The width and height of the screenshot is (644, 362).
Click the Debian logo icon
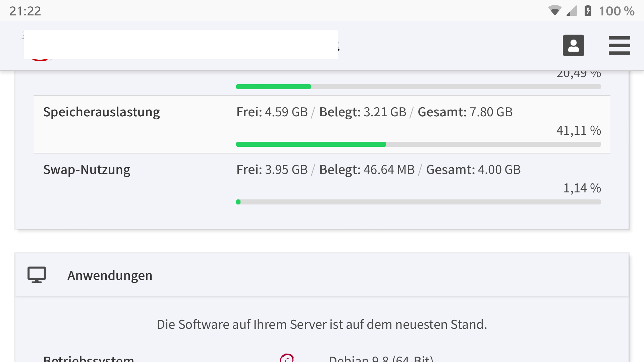tap(287, 358)
